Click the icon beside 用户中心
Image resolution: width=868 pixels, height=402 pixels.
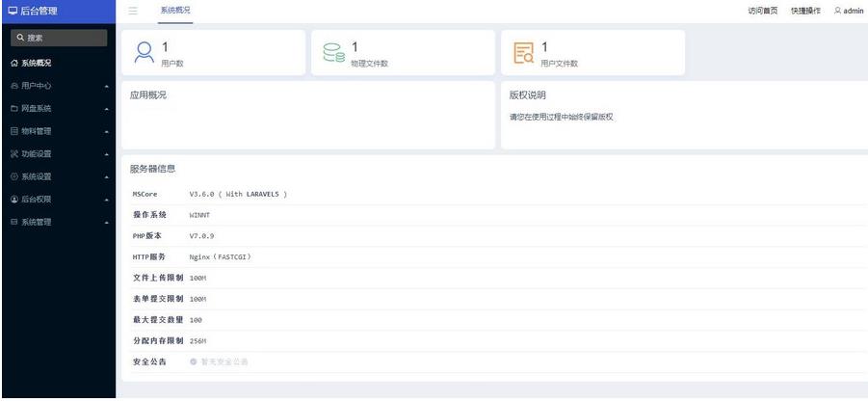15,86
